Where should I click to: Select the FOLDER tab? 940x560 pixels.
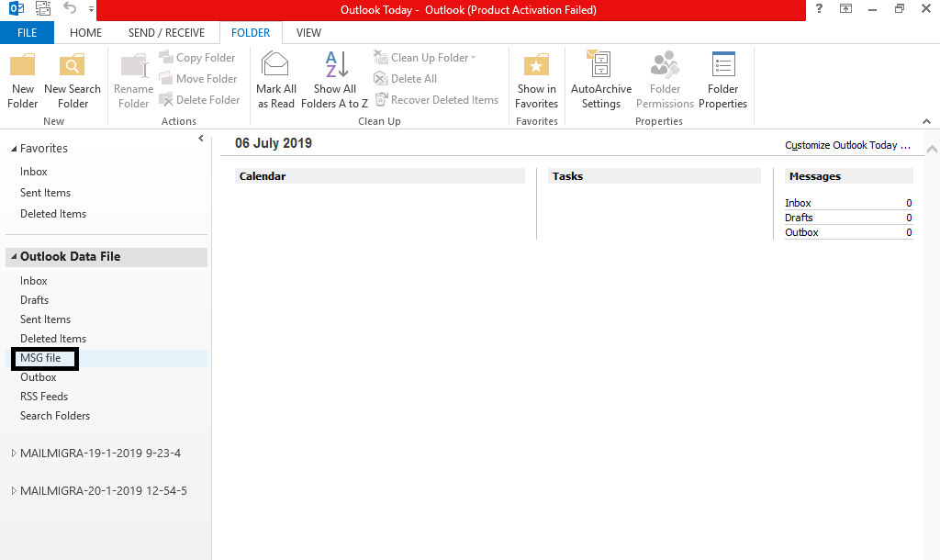coord(251,33)
